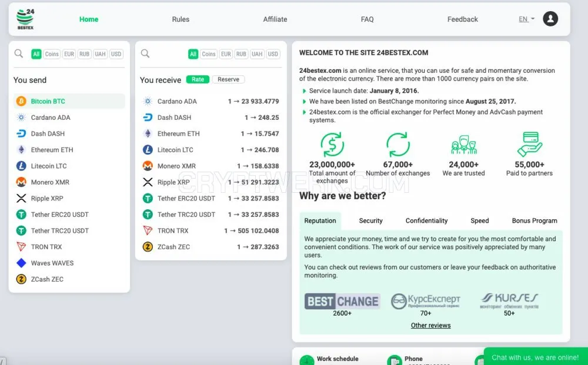Click the Bitcoin BTC coin icon
This screenshot has width=588, height=365.
[x=21, y=101]
